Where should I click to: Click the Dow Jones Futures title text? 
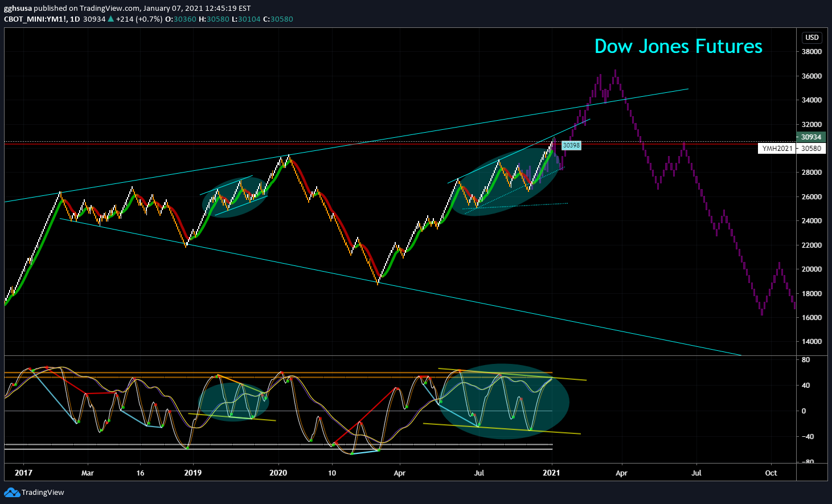tap(678, 46)
